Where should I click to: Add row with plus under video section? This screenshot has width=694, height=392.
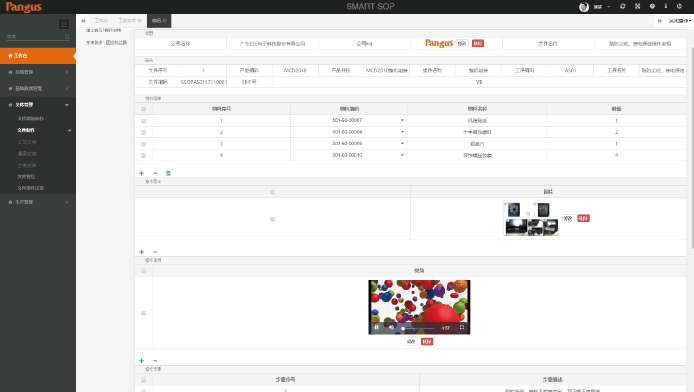(142, 361)
